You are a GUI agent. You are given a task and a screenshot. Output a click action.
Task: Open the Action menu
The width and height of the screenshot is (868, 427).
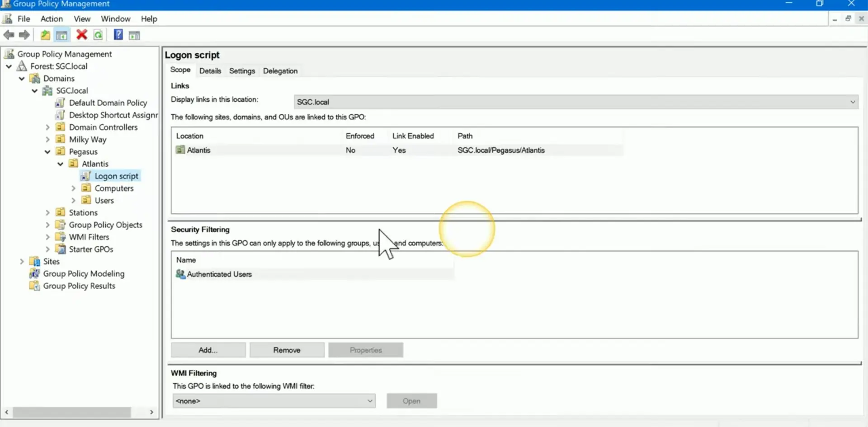[52, 19]
